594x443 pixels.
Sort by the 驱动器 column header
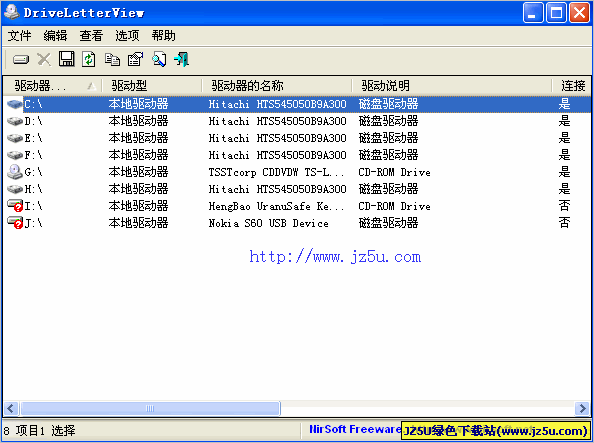(x=52, y=86)
